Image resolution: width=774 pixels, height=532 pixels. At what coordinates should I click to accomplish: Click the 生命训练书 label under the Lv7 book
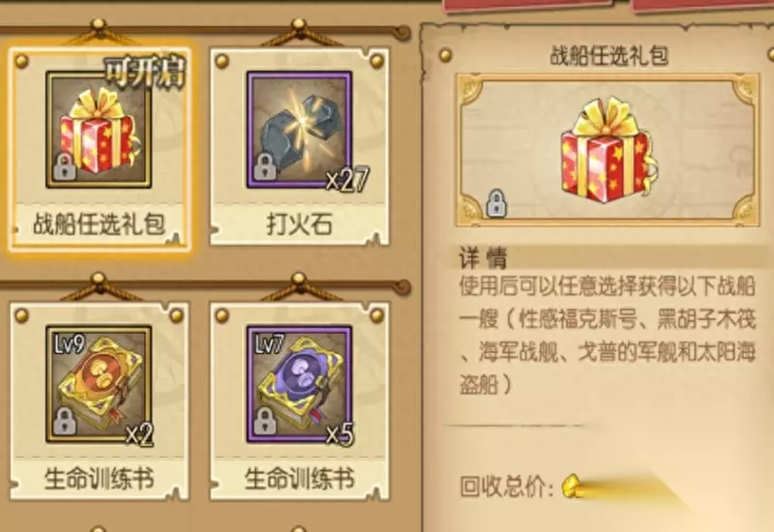(299, 479)
